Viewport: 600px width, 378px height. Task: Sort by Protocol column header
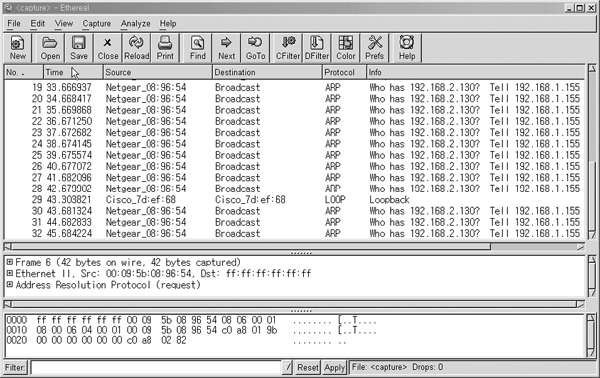(344, 72)
